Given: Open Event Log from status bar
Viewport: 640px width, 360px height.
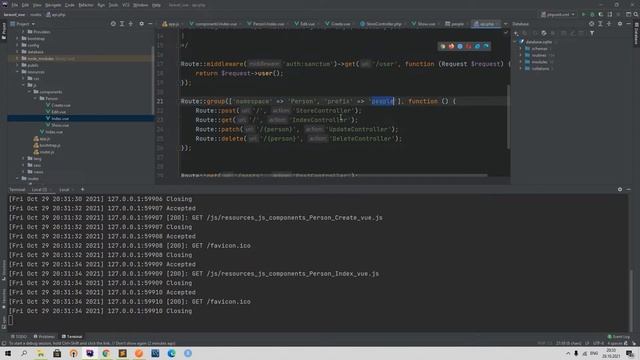Looking at the screenshot, I should [619, 337].
